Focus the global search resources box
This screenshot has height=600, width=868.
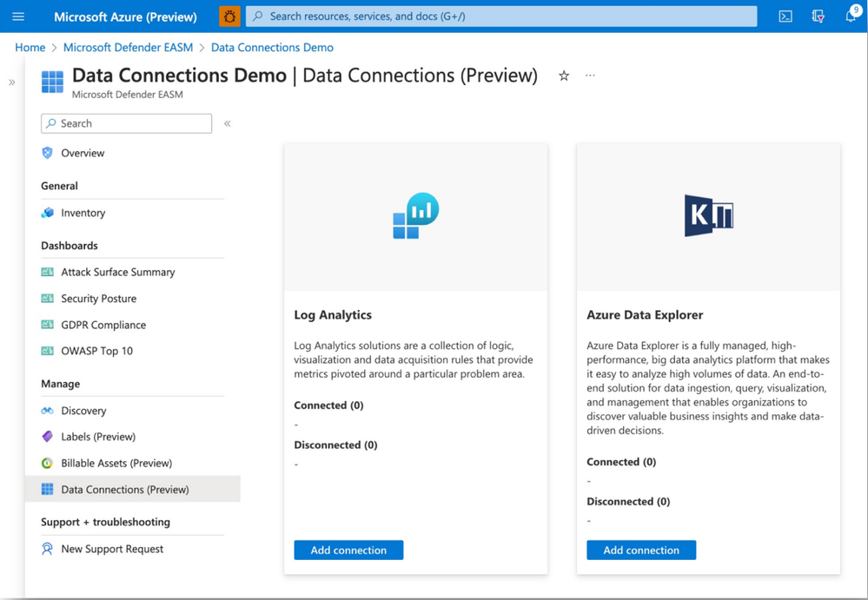click(x=501, y=16)
